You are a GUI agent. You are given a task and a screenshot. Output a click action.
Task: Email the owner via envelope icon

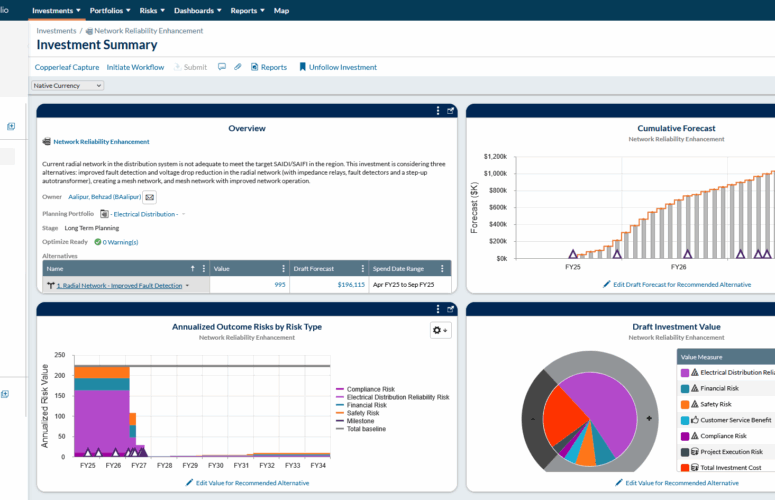click(x=150, y=198)
